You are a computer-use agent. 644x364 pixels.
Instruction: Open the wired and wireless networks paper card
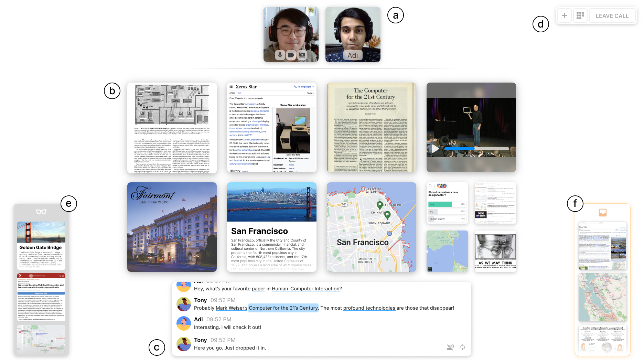coord(172,127)
